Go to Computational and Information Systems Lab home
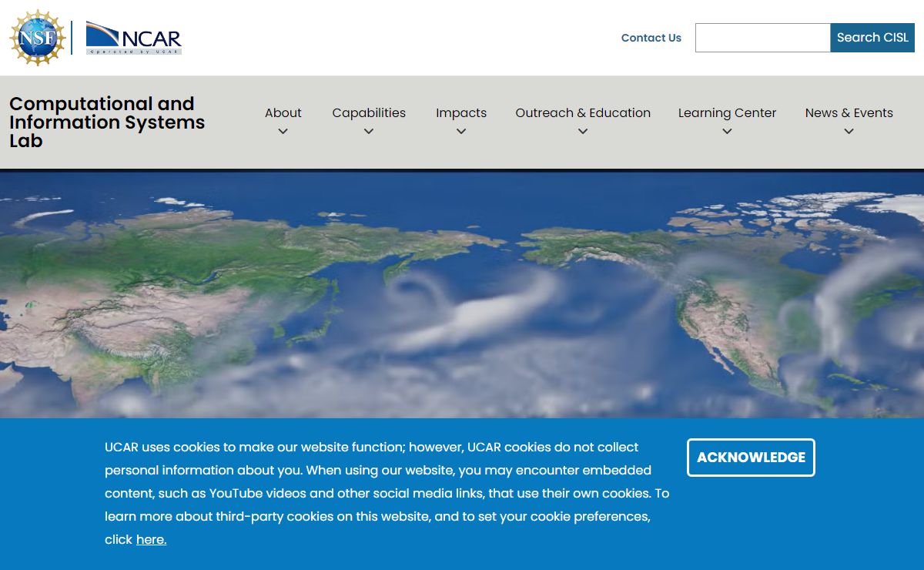The width and height of the screenshot is (924, 570). point(107,122)
